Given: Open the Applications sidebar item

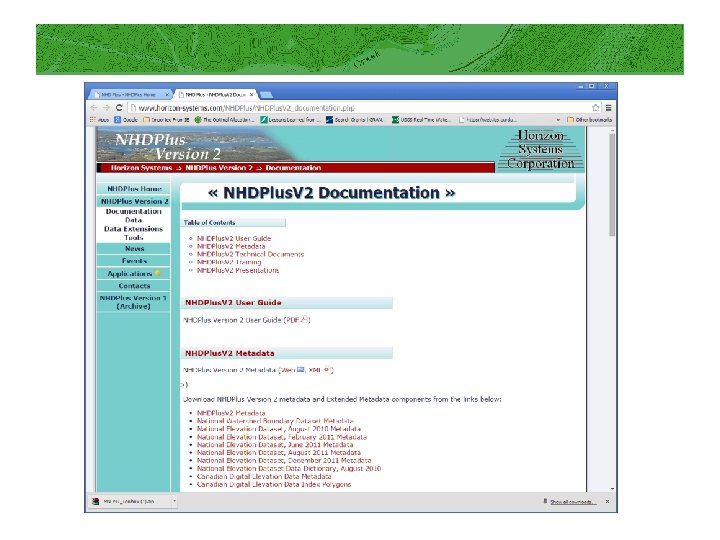Looking at the screenshot, I should point(134,273).
